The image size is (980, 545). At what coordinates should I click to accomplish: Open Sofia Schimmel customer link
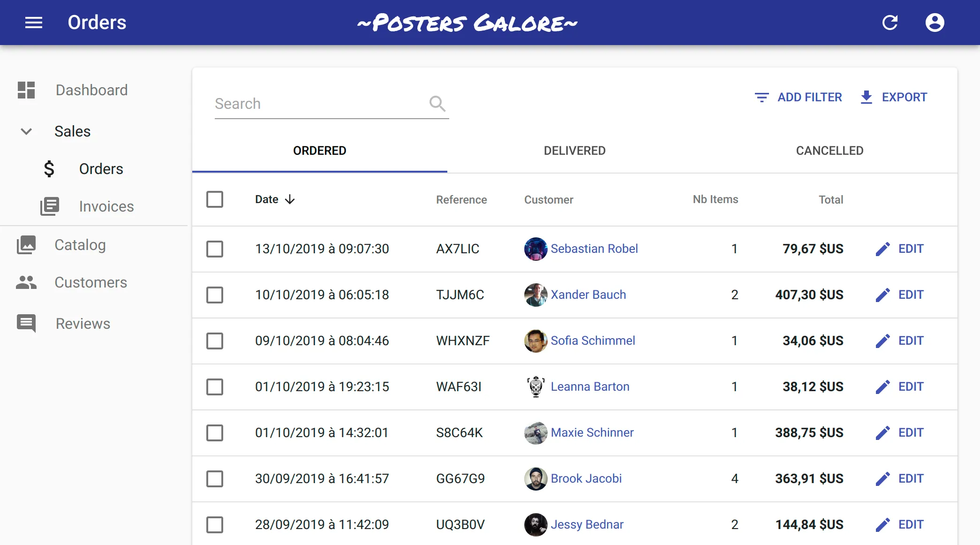[593, 341]
